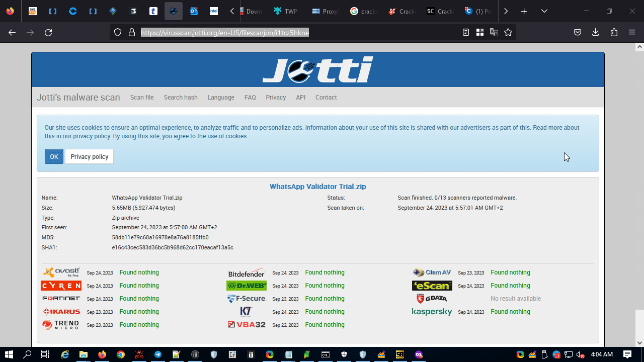The image size is (644, 362).
Task: Click the translate page icon in address bar
Action: point(494,32)
